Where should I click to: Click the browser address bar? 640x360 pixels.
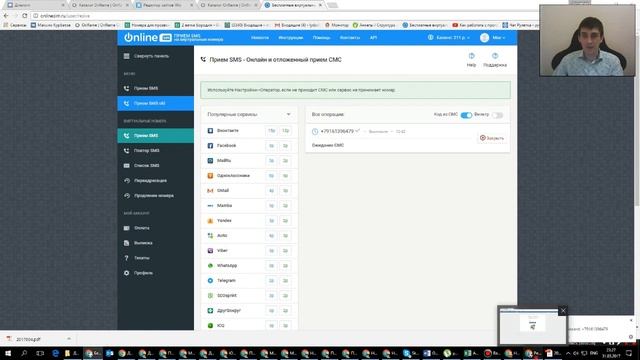(x=282, y=16)
